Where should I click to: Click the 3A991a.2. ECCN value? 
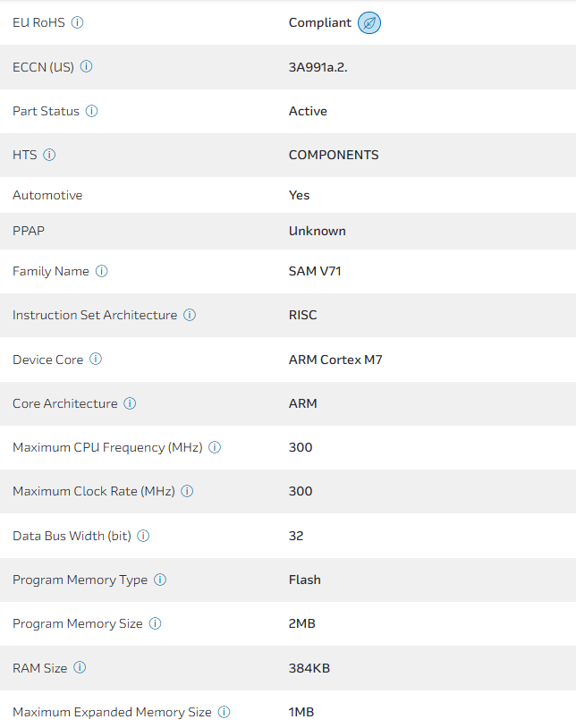[x=318, y=66]
